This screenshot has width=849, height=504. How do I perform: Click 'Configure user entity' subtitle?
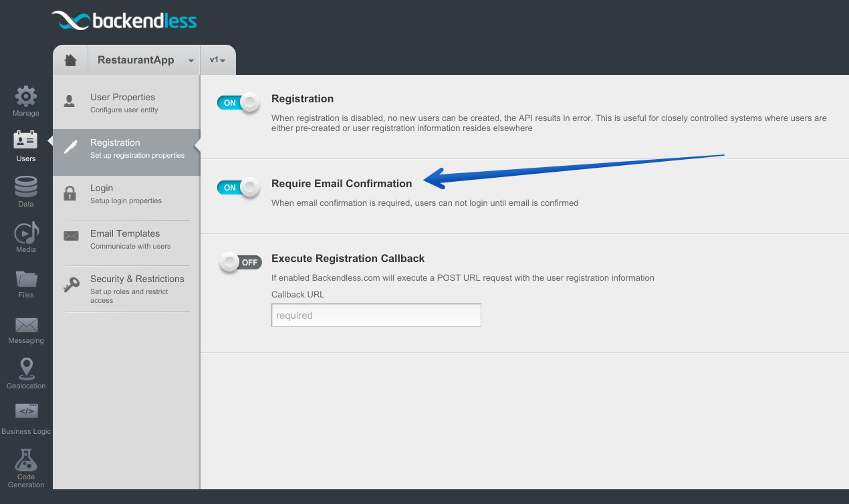click(x=124, y=110)
